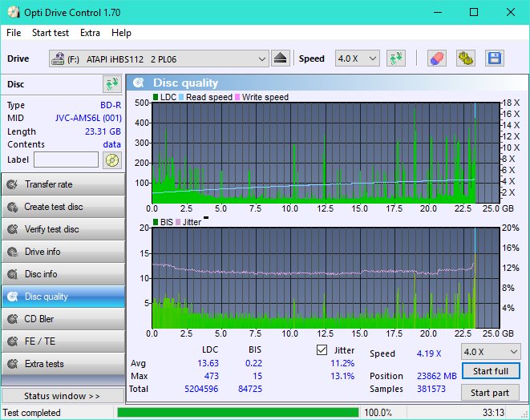Image resolution: width=530 pixels, height=420 pixels.
Task: Click the green LDC legend swatch
Action: [156, 97]
